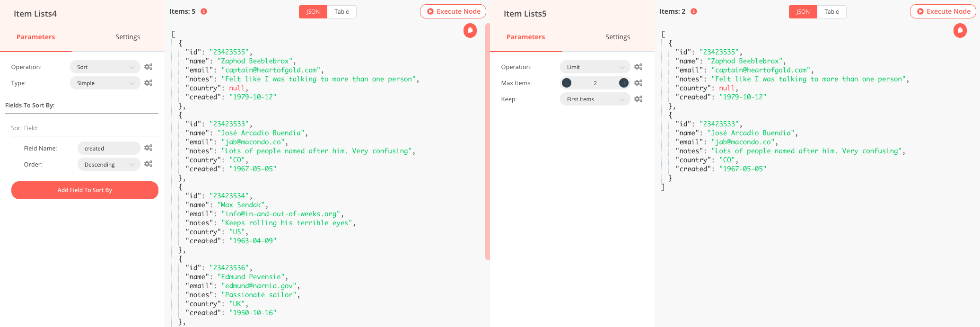
Task: Switch Item Lists5 output to Table view
Action: (x=831, y=12)
